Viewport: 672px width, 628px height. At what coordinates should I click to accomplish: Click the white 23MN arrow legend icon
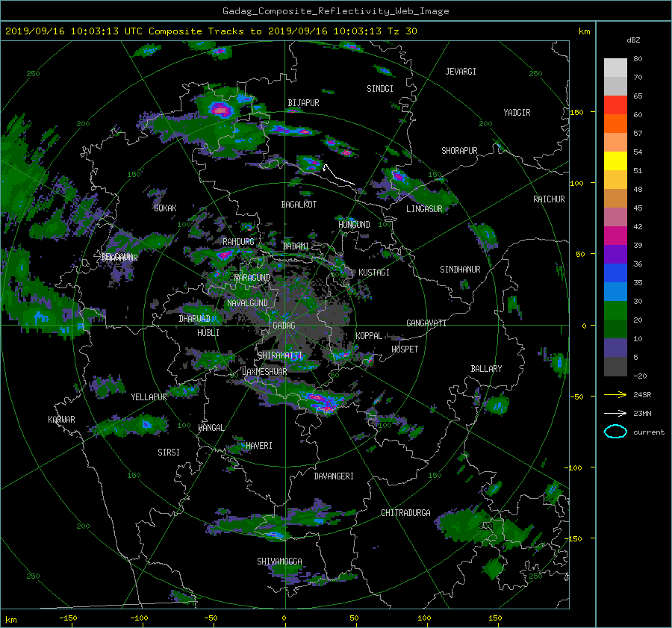[x=615, y=413]
